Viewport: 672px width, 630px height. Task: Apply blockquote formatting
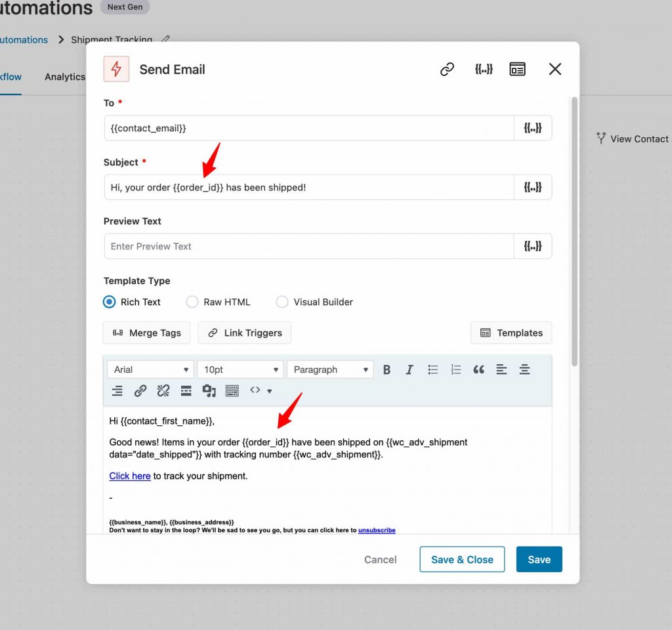pos(478,369)
